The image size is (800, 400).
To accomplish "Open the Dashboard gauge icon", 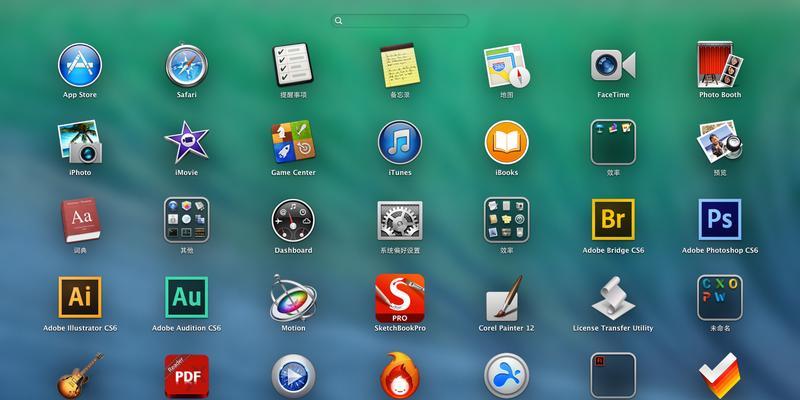I will (293, 219).
